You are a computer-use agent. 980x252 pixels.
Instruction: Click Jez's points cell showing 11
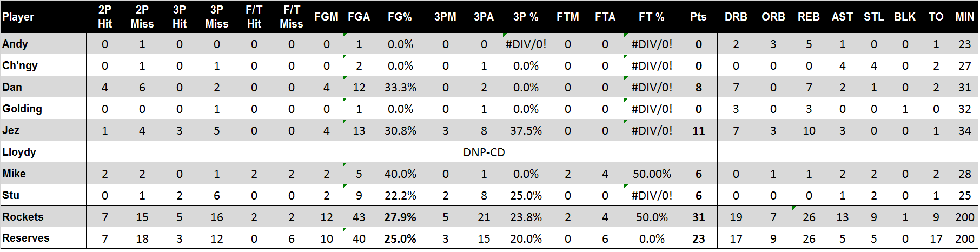pyautogui.click(x=698, y=130)
